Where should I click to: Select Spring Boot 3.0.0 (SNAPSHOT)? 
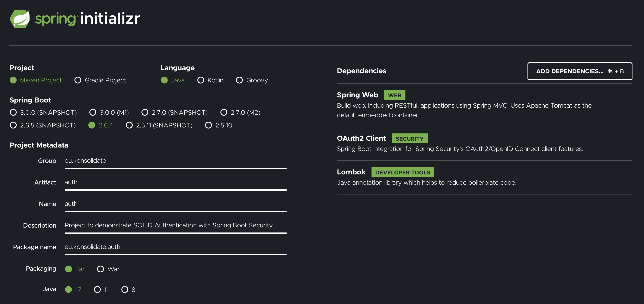(x=43, y=112)
